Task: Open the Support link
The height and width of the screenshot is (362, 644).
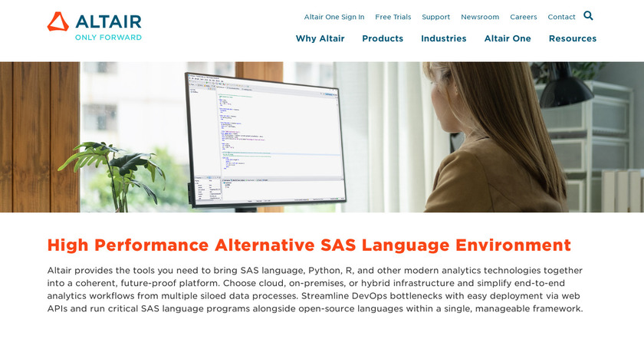Action: 435,17
